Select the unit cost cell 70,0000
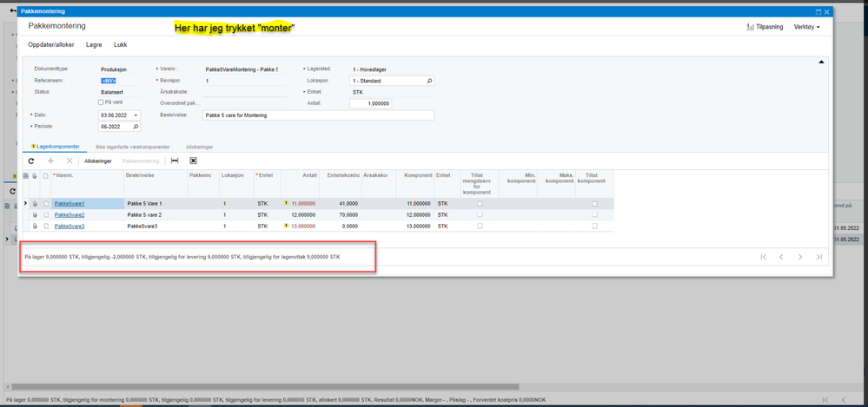The height and width of the screenshot is (407, 868). 340,214
